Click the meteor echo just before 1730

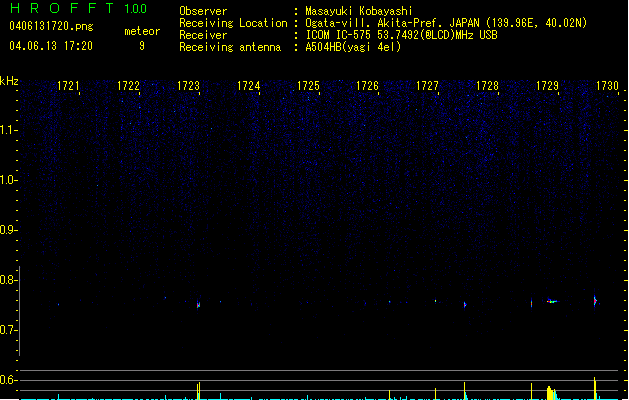pyautogui.click(x=595, y=301)
